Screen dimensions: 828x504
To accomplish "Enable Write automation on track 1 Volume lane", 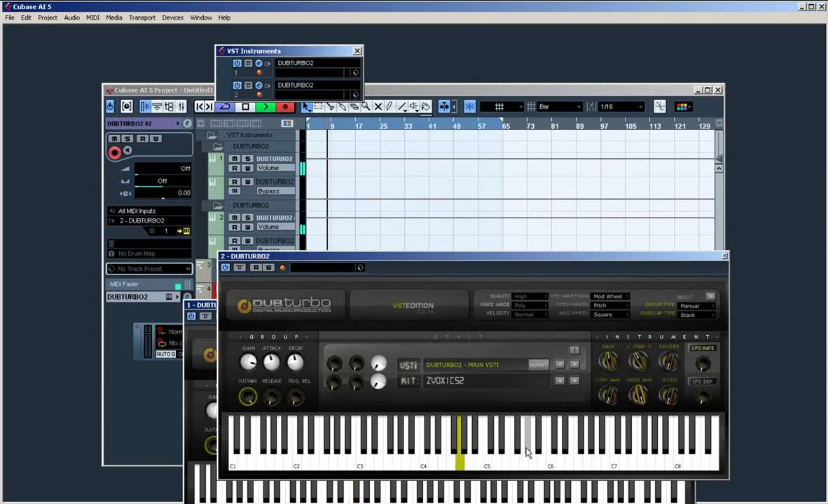I will coord(247,168).
